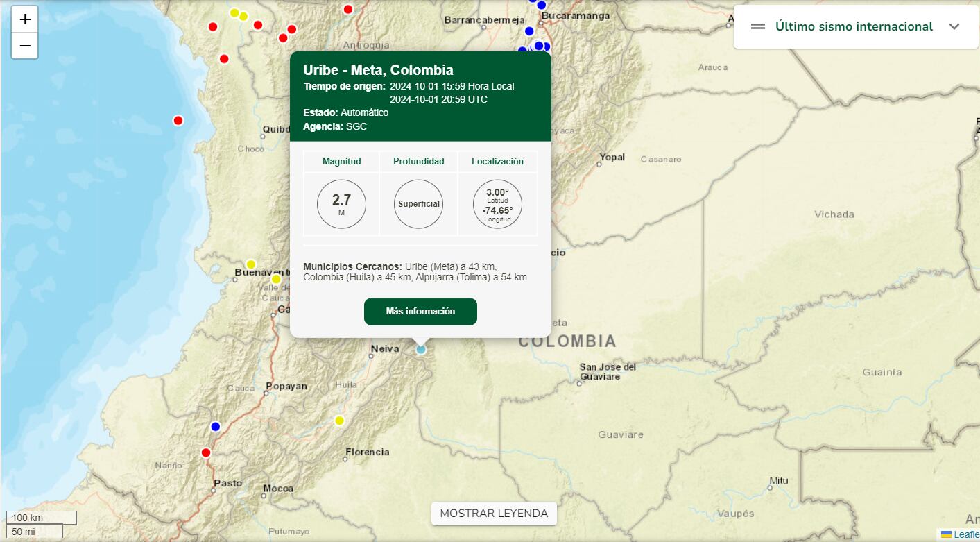
Task: Click the latitude and longitude circle
Action: [497, 204]
